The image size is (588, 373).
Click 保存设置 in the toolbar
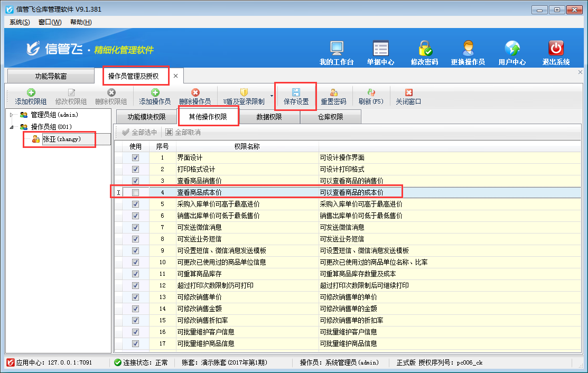pos(296,96)
